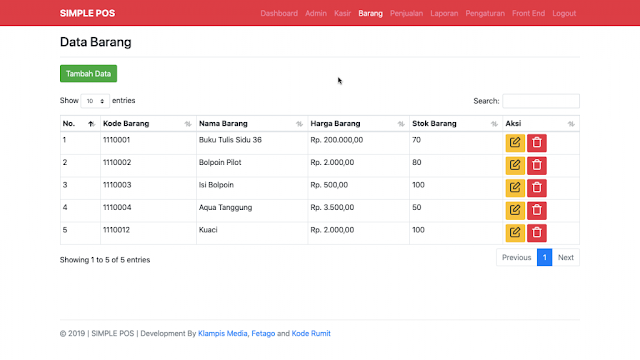The image size is (640, 360).
Task: Open the Front End link
Action: [528, 13]
